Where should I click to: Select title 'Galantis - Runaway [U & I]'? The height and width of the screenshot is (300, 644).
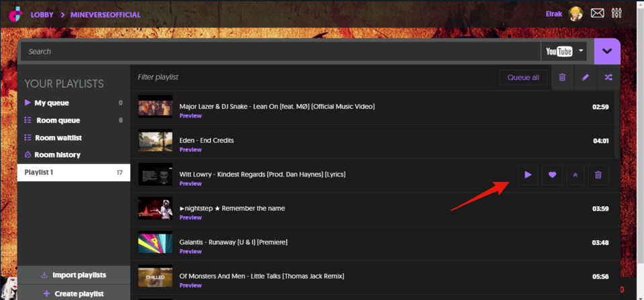pyautogui.click(x=233, y=242)
